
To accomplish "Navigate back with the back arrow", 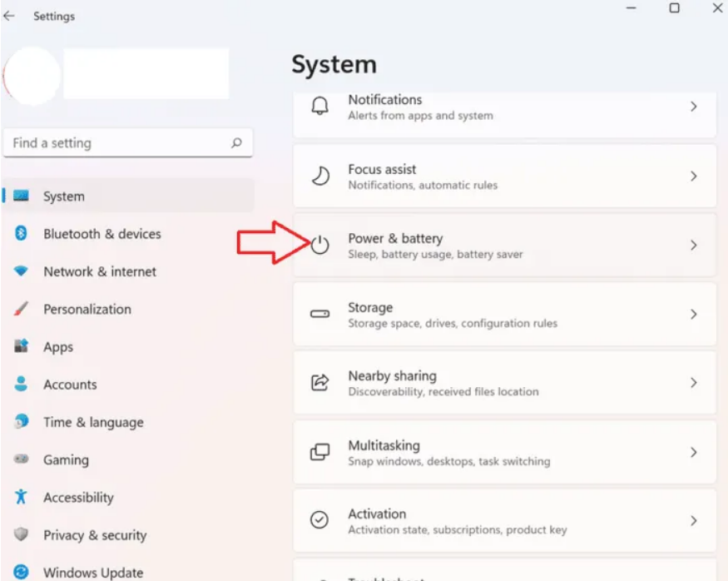I will [x=10, y=16].
